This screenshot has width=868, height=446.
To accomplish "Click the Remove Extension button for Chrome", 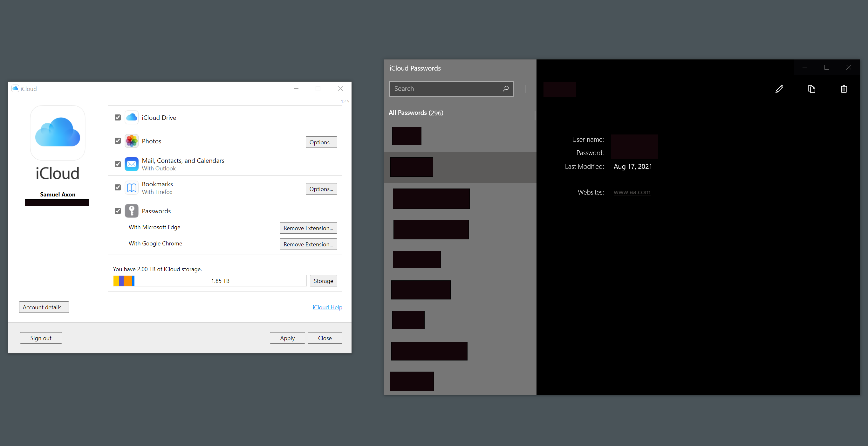I will pyautogui.click(x=308, y=244).
